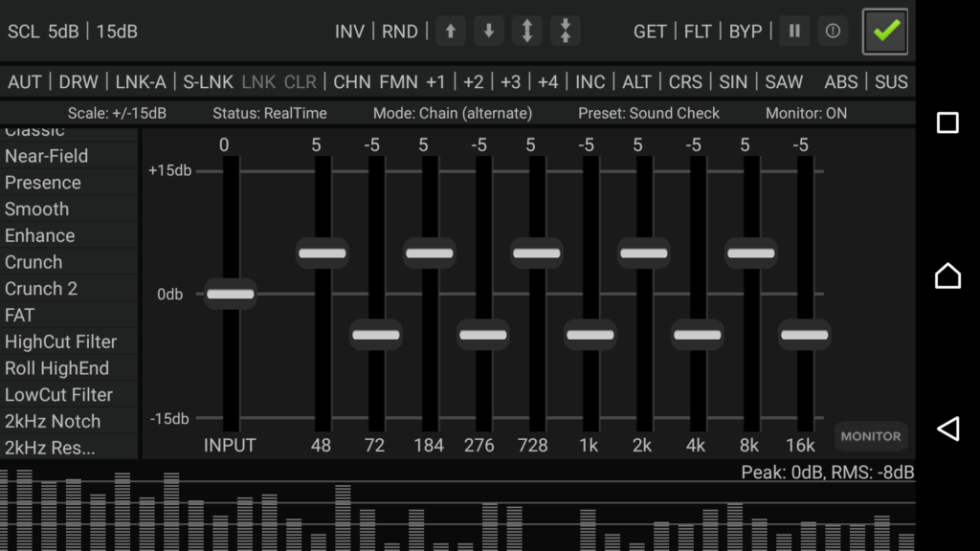Turn off the Monitor: ON setting
Screen dimensions: 980x551
(x=807, y=113)
